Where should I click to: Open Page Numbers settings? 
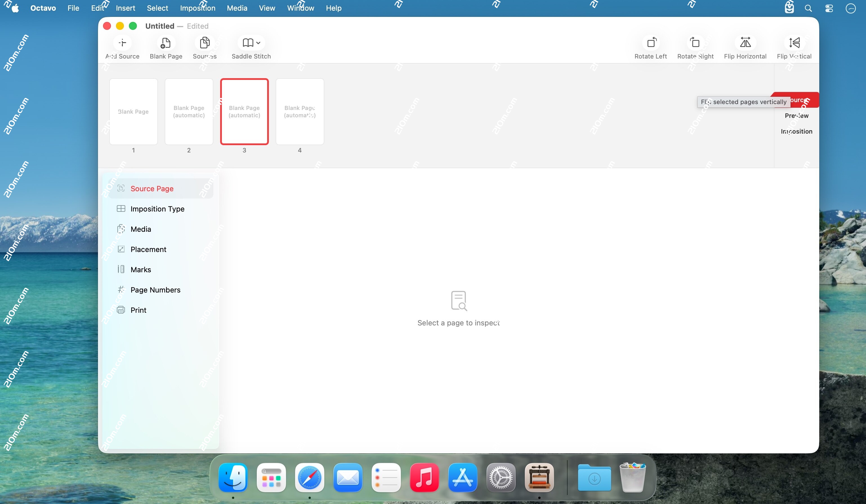point(155,290)
